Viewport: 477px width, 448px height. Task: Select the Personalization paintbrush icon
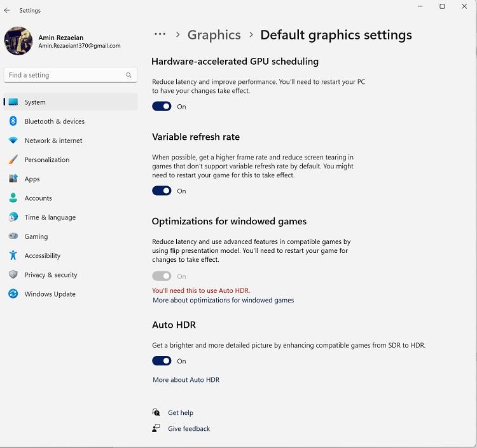pos(13,160)
